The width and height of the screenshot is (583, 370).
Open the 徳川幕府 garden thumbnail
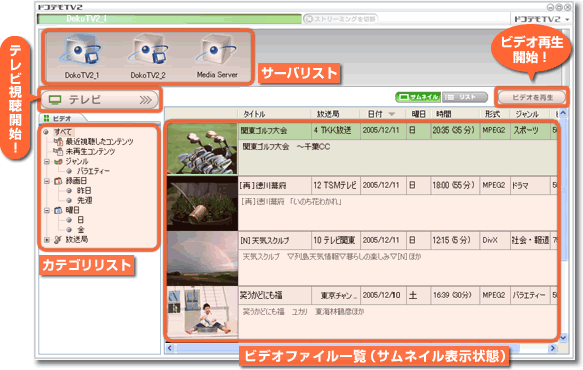click(202, 203)
